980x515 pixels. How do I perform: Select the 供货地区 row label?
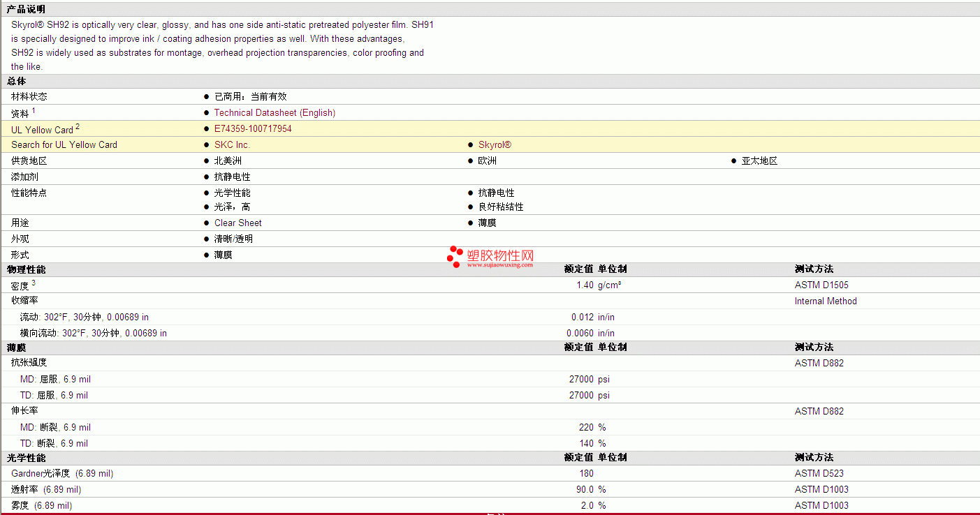click(x=29, y=161)
